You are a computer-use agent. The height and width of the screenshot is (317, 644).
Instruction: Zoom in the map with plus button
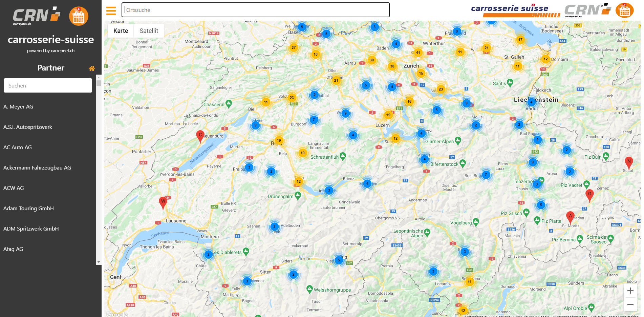pyautogui.click(x=630, y=291)
